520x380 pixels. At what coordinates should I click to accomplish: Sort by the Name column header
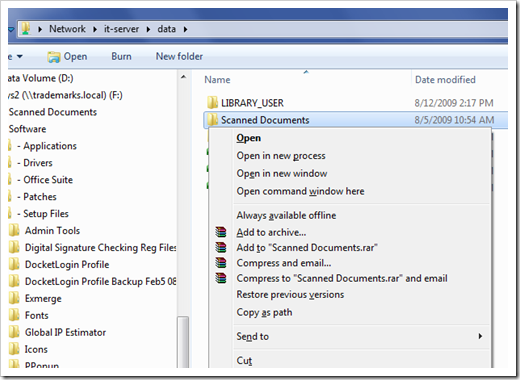tap(217, 80)
